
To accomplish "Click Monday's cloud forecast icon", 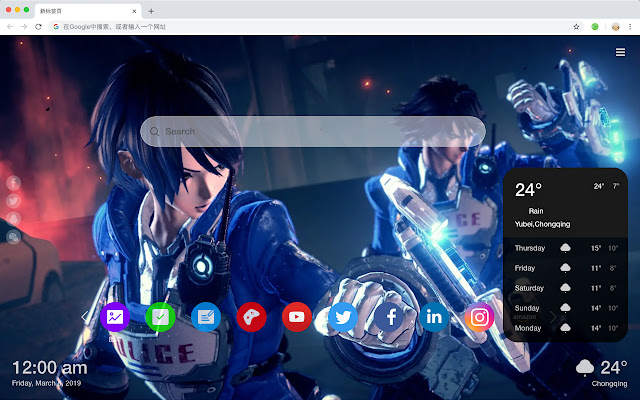I will 565,328.
